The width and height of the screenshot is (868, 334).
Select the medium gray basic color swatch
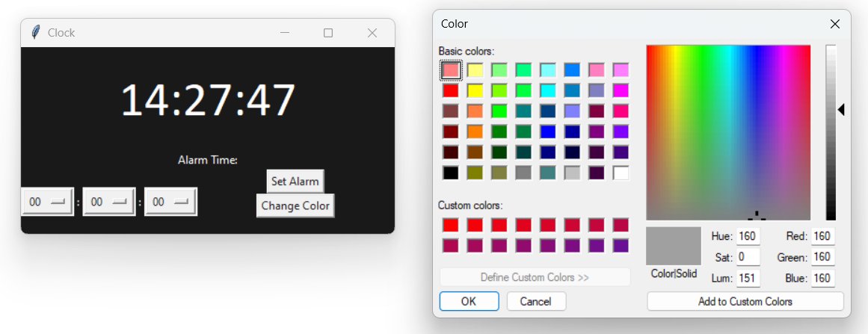[x=523, y=173]
